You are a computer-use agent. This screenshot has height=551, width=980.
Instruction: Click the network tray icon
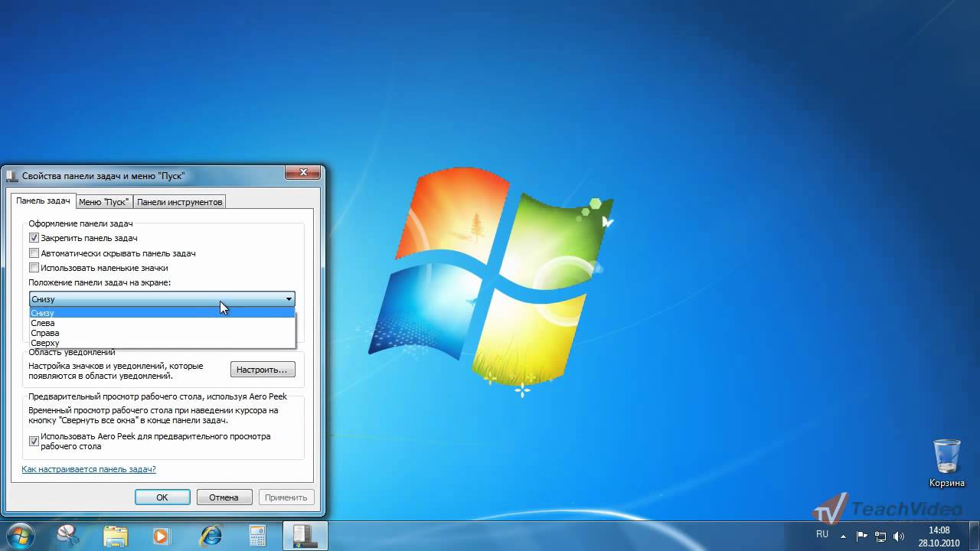click(880, 536)
